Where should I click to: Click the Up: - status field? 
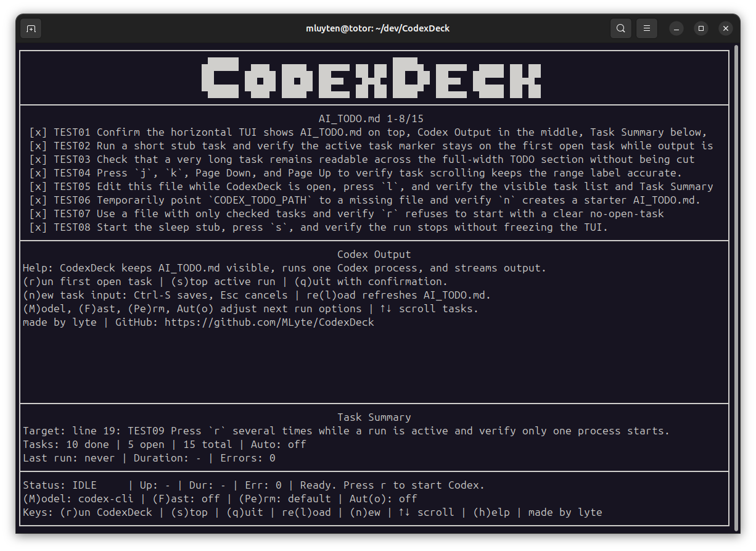click(155, 485)
